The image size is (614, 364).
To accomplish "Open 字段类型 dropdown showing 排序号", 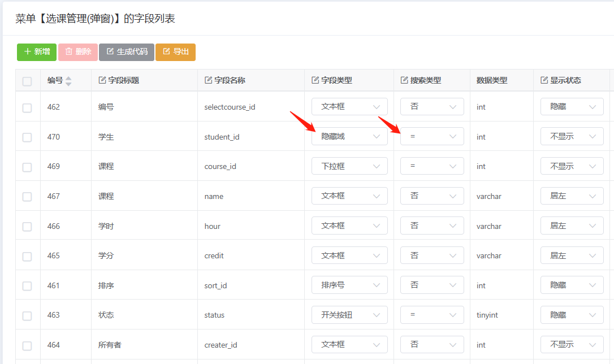I will (x=349, y=285).
